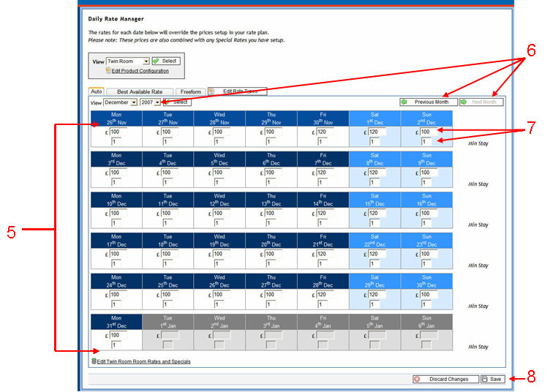This screenshot has width=553, height=392.
Task: Click the icon beside Edit Twin Room Rates link
Action: point(93,361)
